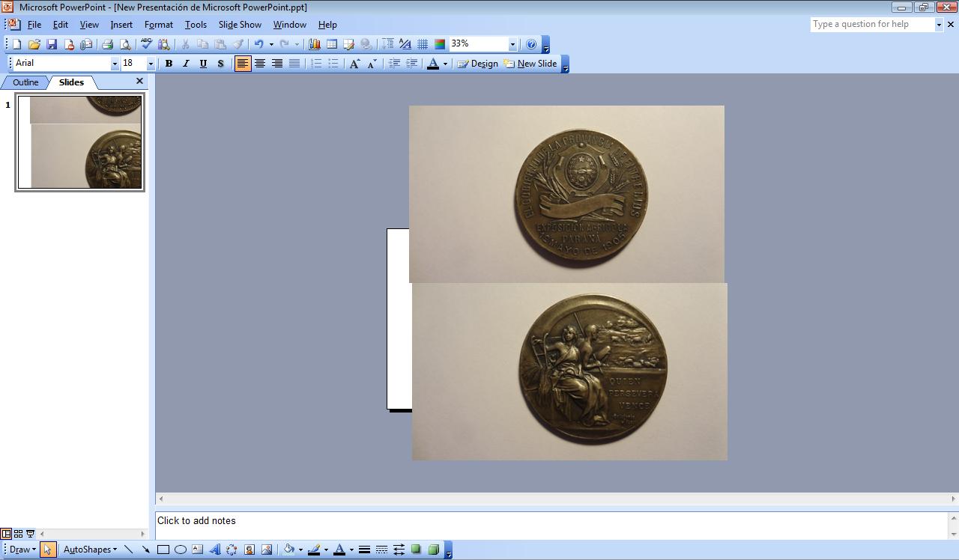959x560 pixels.
Task: Expand the zoom percentage dropdown
Action: point(512,44)
